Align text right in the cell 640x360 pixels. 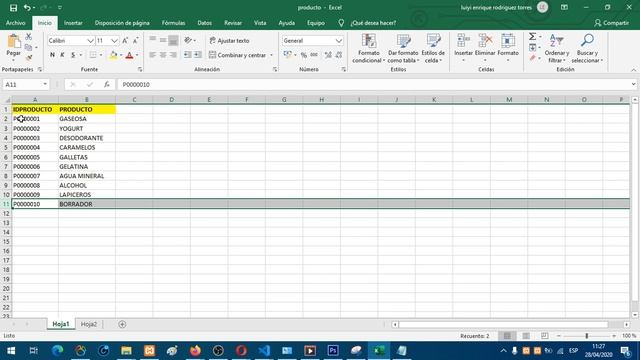click(x=173, y=55)
